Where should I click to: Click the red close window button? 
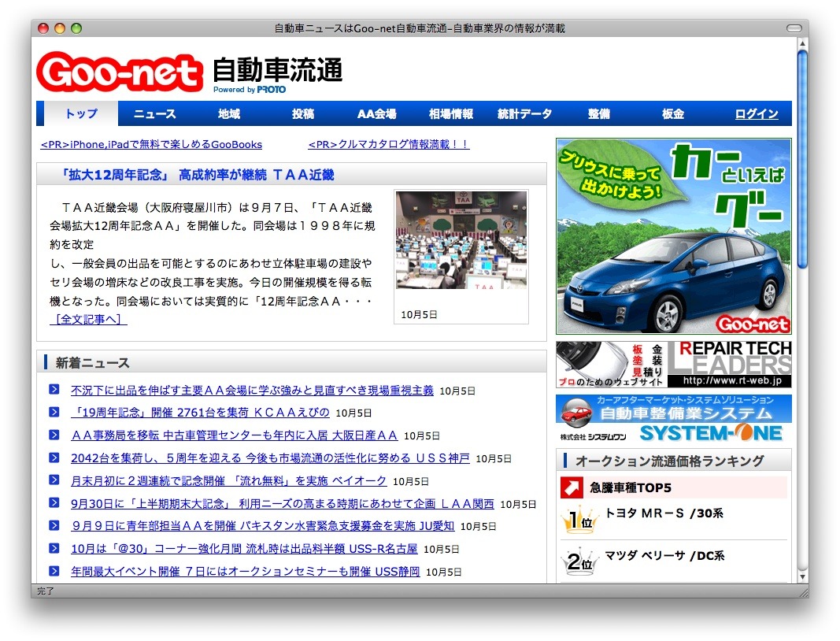click(43, 28)
